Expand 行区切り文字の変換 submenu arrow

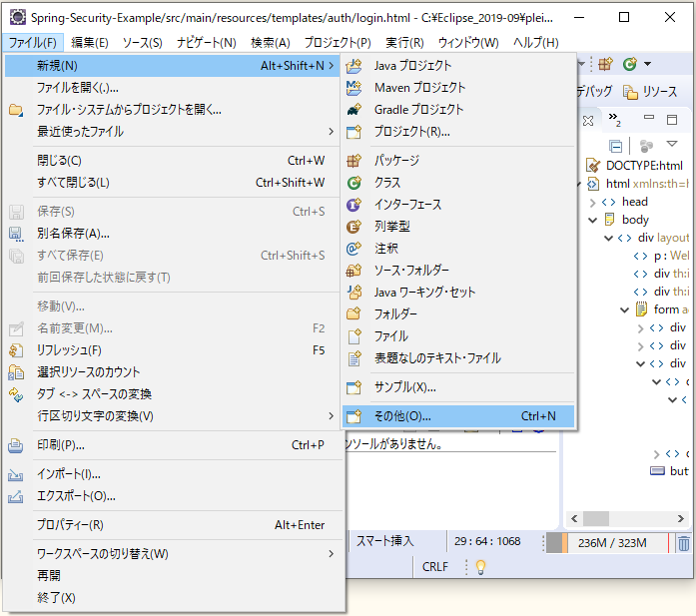(331, 416)
